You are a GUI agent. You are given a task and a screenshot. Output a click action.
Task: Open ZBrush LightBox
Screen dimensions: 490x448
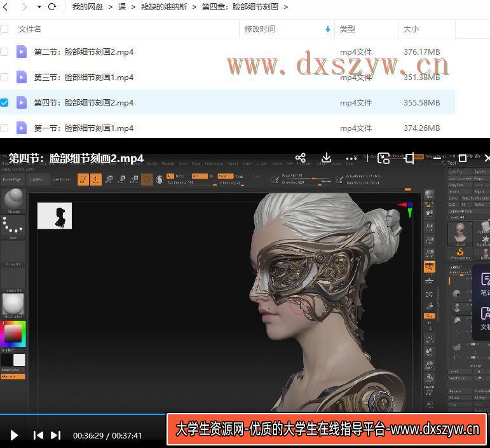(x=37, y=180)
